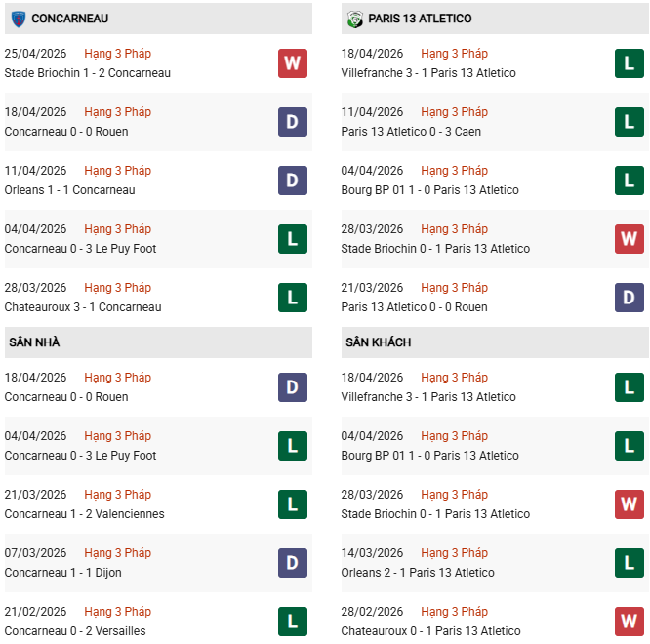Click the W badge for Chateauroux 0-1 Paris 13 Atletico

pyautogui.click(x=630, y=622)
